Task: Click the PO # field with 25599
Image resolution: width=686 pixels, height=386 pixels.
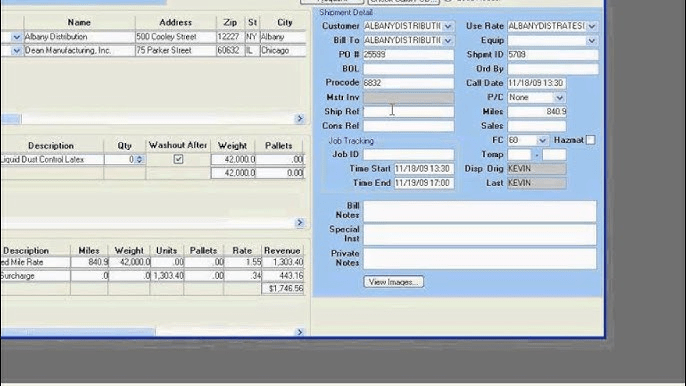Action: (408, 55)
